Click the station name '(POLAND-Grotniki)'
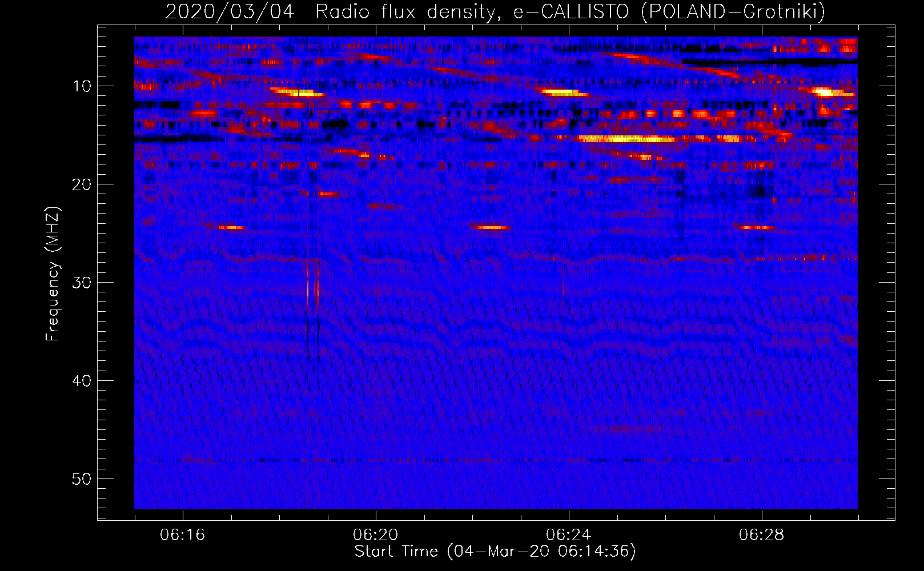Viewport: 924px width, 571px height. [x=733, y=11]
